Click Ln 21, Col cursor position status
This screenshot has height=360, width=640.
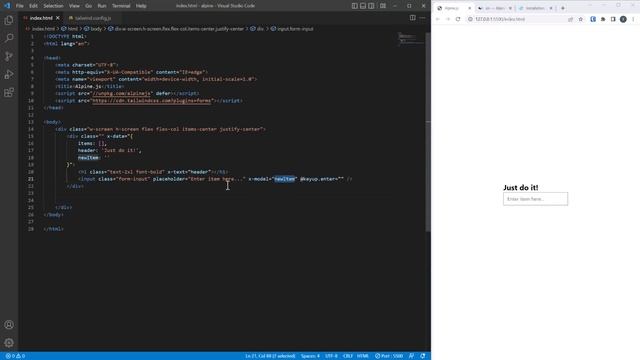tap(270, 356)
